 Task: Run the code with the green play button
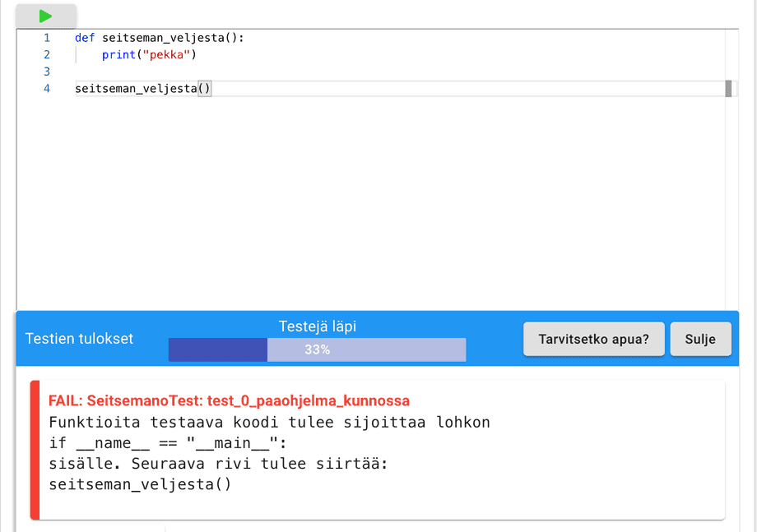point(45,16)
